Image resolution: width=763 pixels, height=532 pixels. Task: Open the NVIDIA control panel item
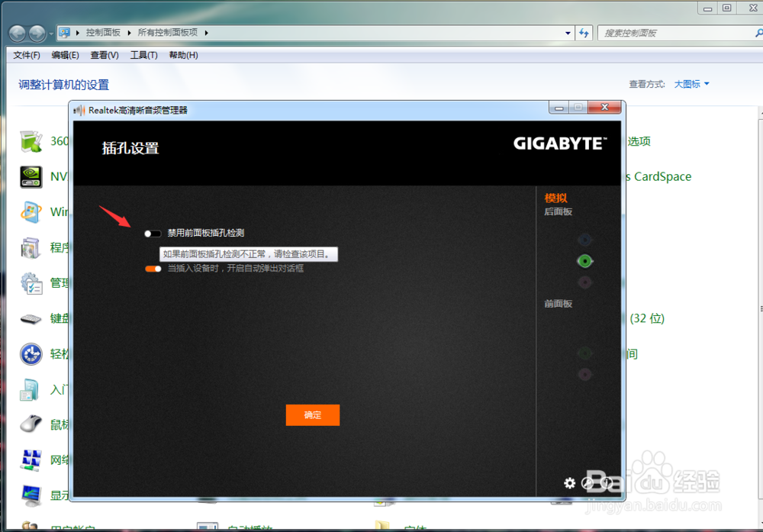click(31, 176)
